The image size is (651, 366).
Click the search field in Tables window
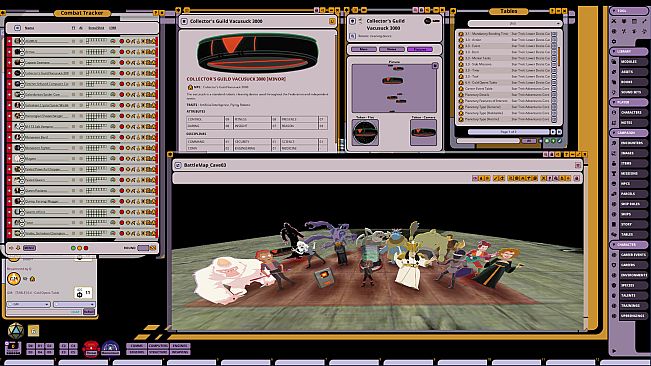click(x=488, y=141)
